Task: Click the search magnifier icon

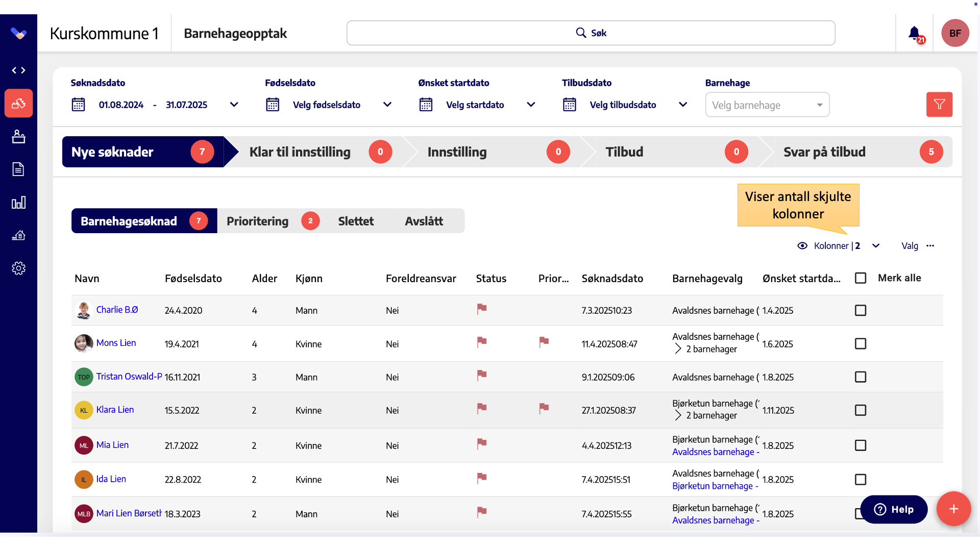Action: coord(581,33)
